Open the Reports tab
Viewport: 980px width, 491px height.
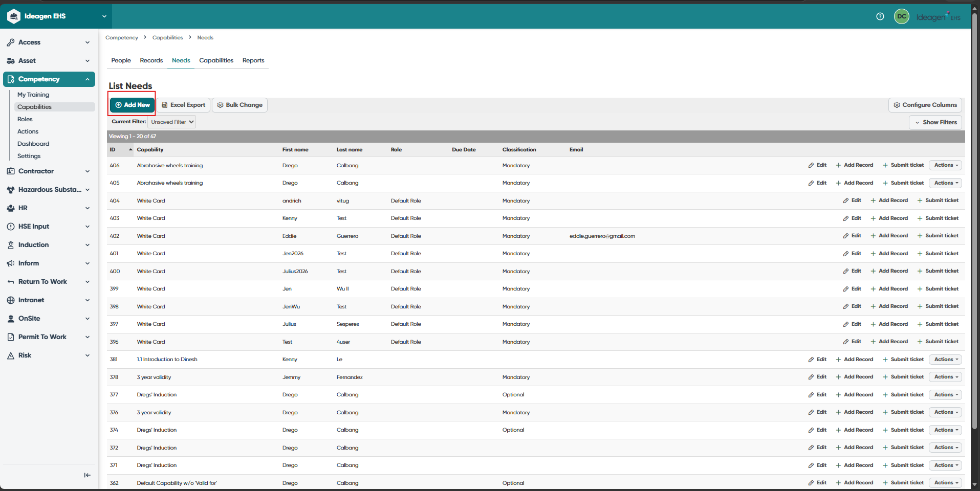click(x=253, y=60)
